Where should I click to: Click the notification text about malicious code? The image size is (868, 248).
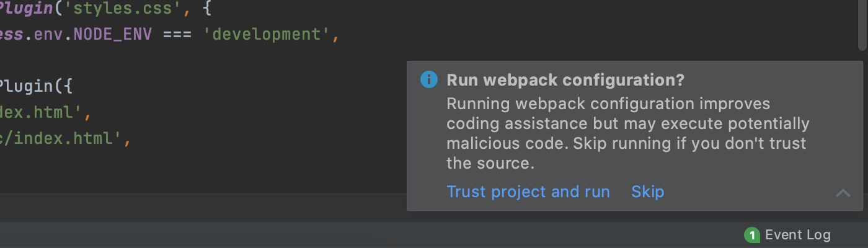[627, 133]
